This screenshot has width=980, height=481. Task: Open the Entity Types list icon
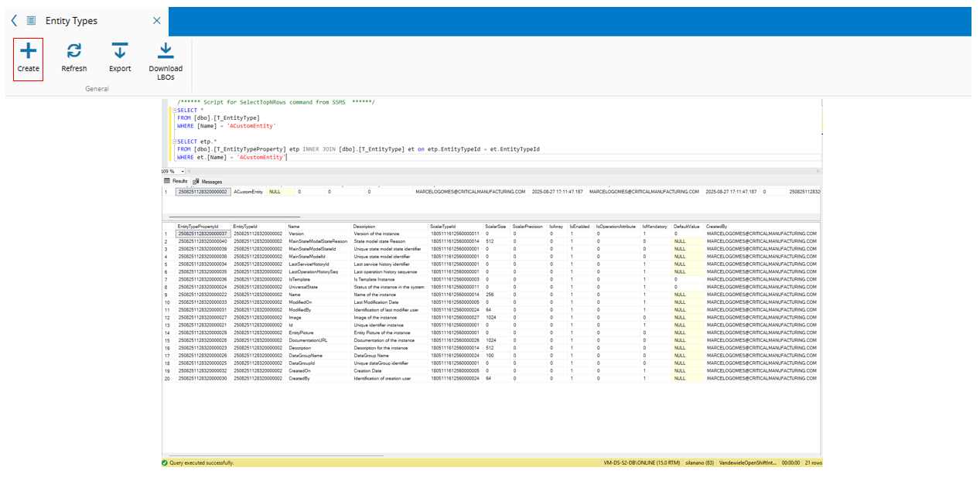(31, 21)
